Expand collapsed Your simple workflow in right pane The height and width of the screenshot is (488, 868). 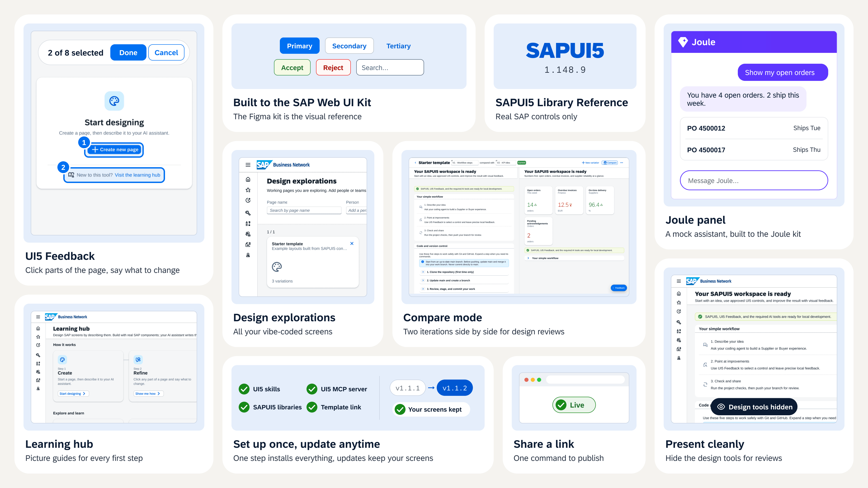pos(574,258)
